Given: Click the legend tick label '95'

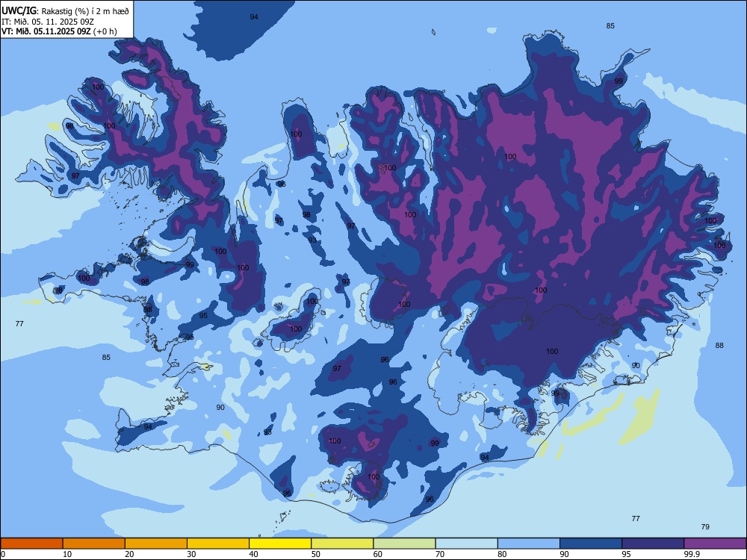Looking at the screenshot, I should (x=627, y=554).
